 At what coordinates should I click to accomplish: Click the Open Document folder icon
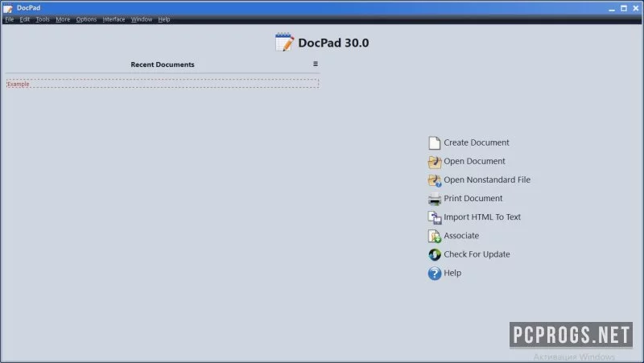[x=435, y=162]
